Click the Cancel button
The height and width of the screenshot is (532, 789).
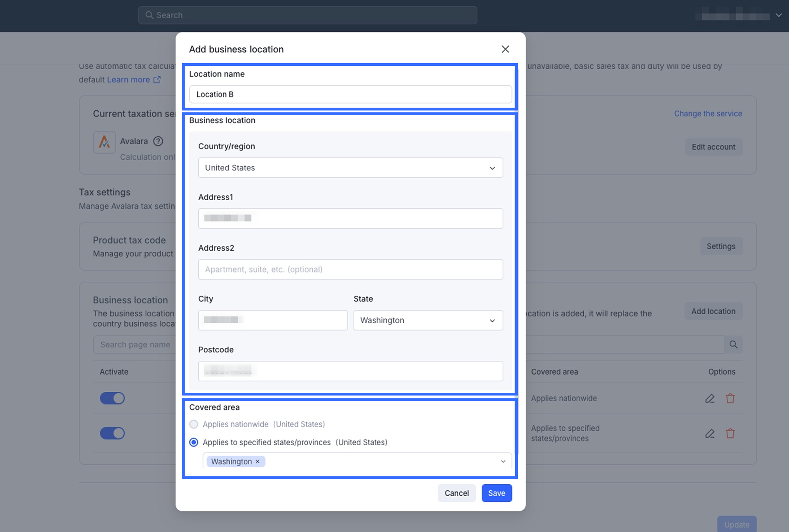(457, 493)
